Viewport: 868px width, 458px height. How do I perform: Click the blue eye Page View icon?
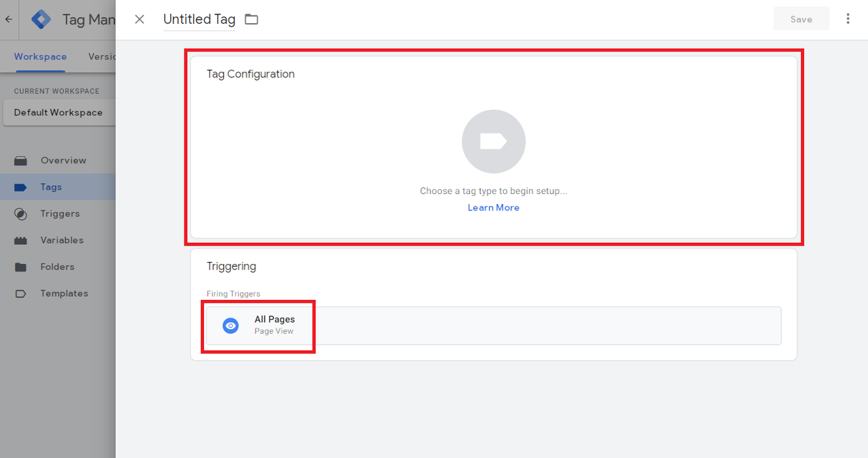point(231,326)
